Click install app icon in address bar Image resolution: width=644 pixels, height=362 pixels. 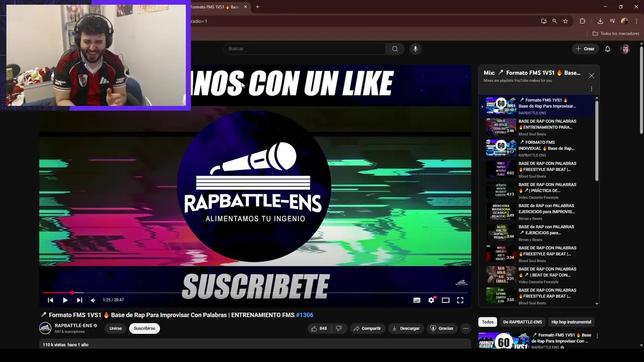[x=544, y=21]
